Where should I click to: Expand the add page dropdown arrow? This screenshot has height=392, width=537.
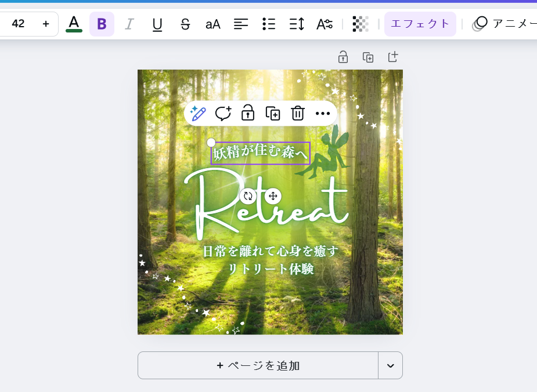point(391,365)
